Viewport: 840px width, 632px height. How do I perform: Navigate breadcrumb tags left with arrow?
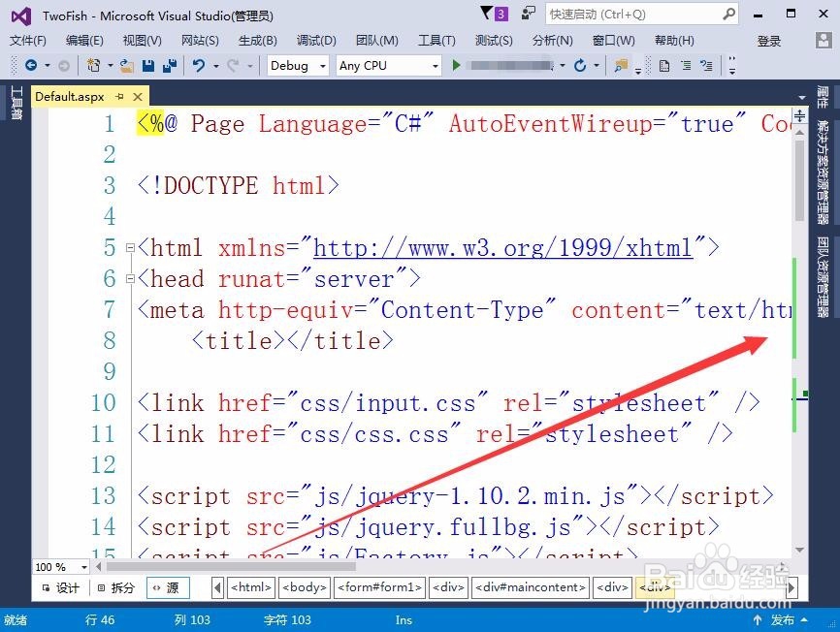tap(217, 588)
